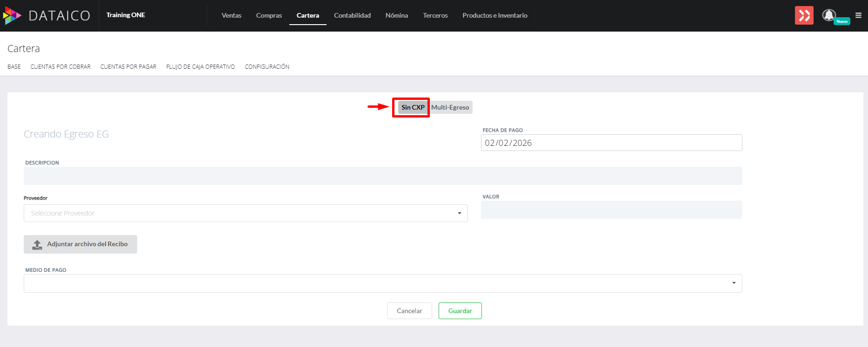Open the Nómina menu
Image resolution: width=868 pixels, height=347 pixels.
click(396, 15)
